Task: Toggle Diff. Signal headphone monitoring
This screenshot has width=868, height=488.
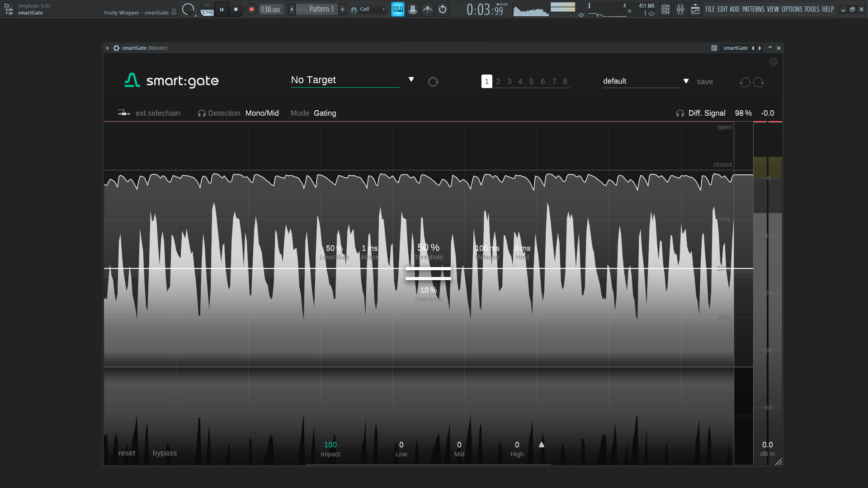Action: (680, 113)
